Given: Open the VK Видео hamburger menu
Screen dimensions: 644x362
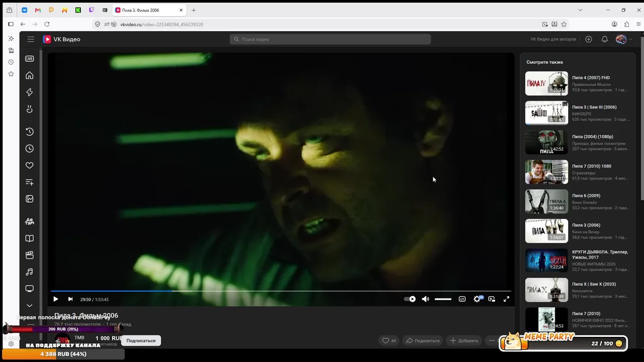Looking at the screenshot, I should coord(31,39).
